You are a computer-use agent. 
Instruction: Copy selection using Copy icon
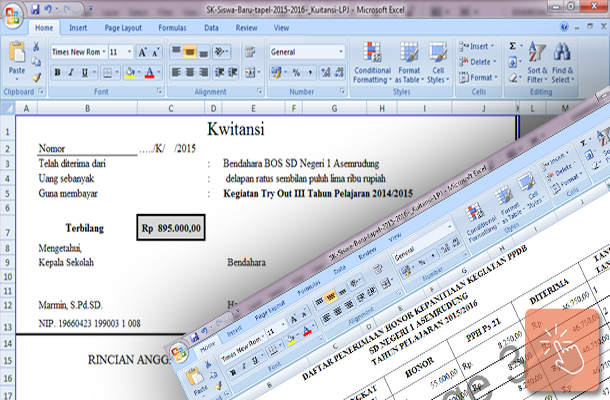pos(36,62)
